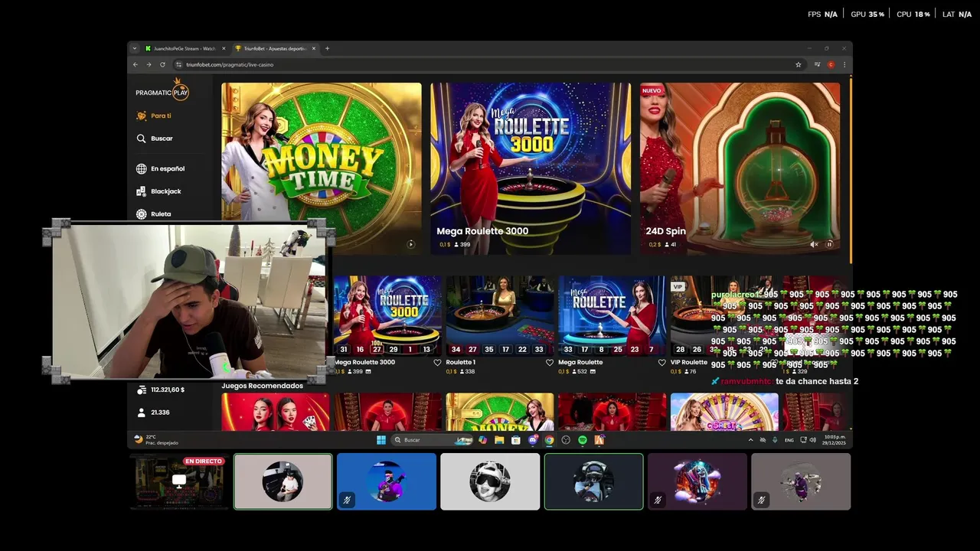This screenshot has height=551, width=980.
Task: Select En español category
Action: tap(160, 168)
